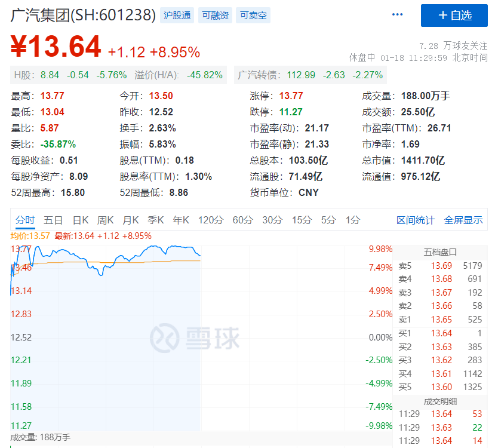
Task: Click the 7.28万球友关注 followers count
Action: 453,44
